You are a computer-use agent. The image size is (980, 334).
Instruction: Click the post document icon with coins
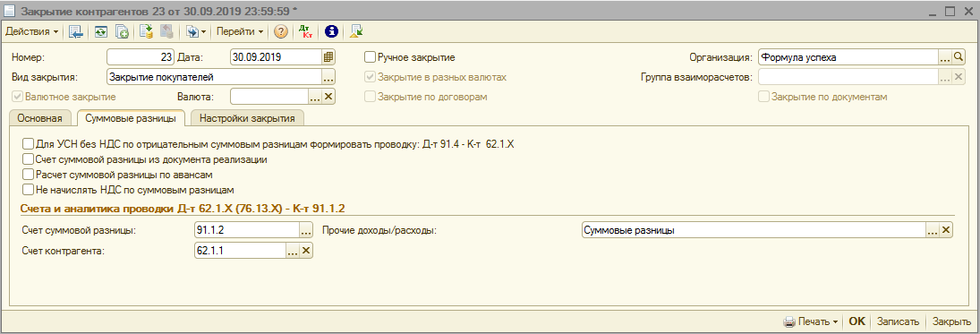(147, 31)
